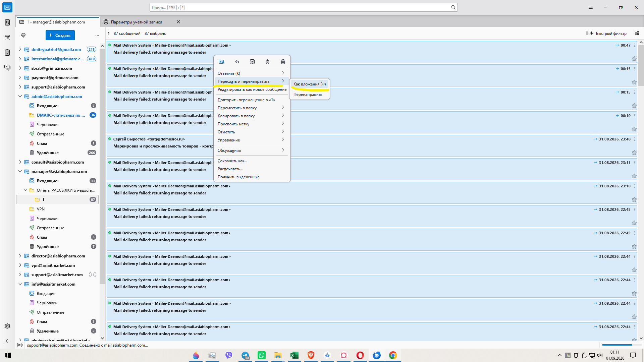Open Excel from the Windows taskbar
The width and height of the screenshot is (644, 362).
[x=294, y=355]
